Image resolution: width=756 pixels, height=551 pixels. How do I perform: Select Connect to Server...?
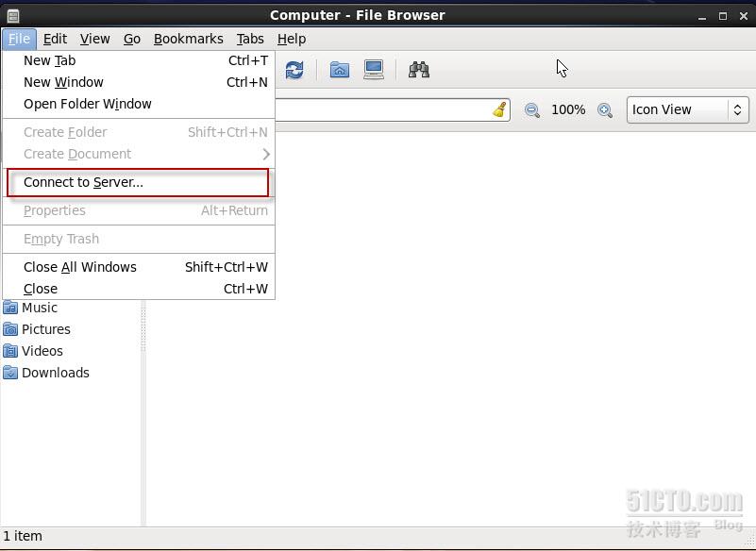[x=138, y=182]
